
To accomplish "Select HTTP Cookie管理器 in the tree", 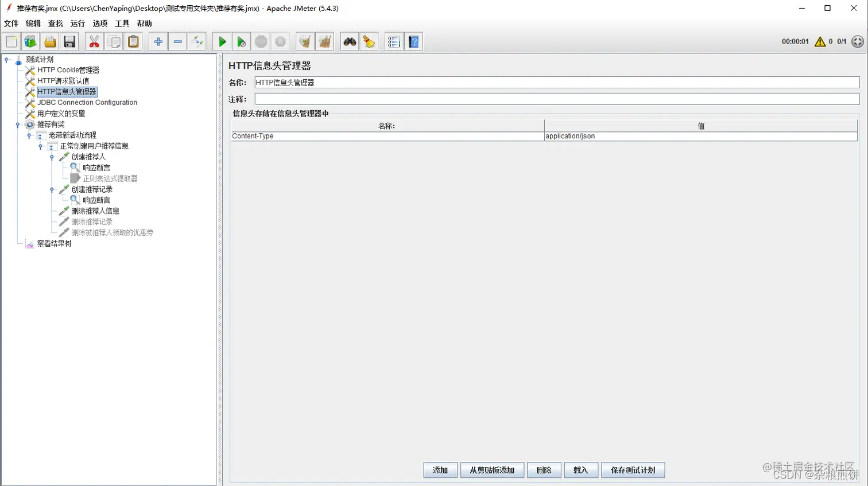I will [x=68, y=70].
